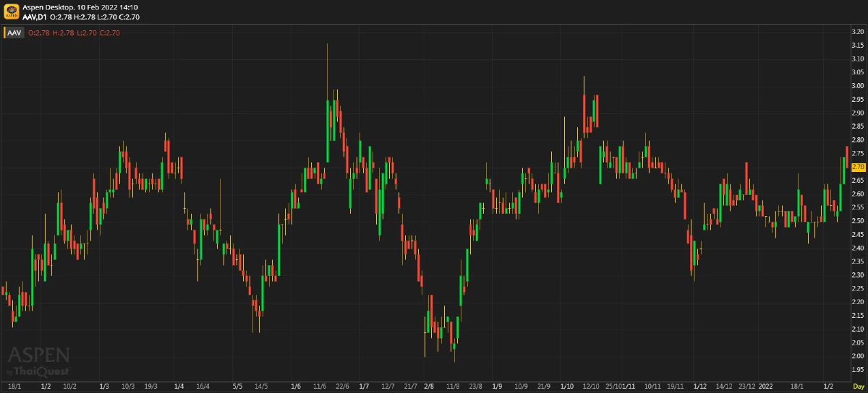Viewport: 868px width, 393px height.
Task: Click the 3.20 price axis label
Action: pyautogui.click(x=858, y=32)
